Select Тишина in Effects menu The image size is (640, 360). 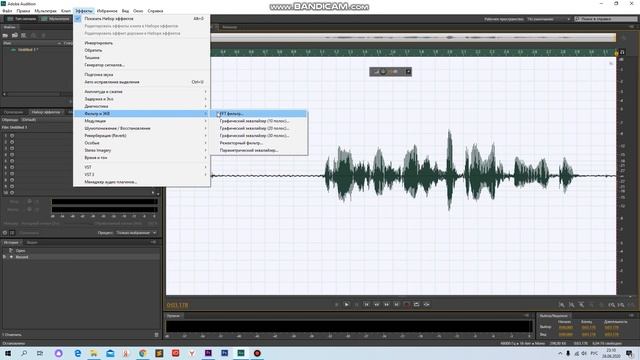pyautogui.click(x=142, y=58)
